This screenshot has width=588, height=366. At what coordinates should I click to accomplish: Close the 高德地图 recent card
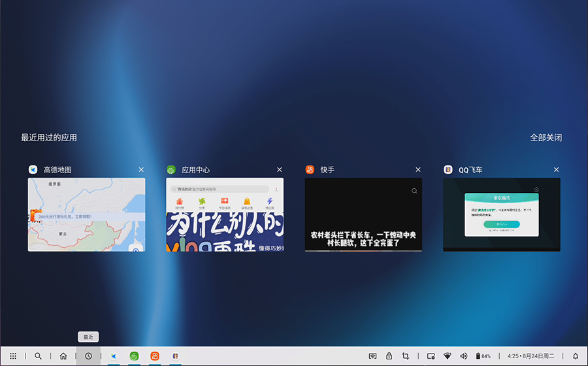[x=141, y=170]
